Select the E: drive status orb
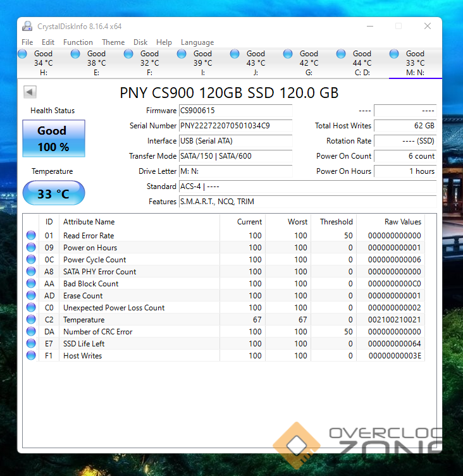463x476 pixels. 75,54
